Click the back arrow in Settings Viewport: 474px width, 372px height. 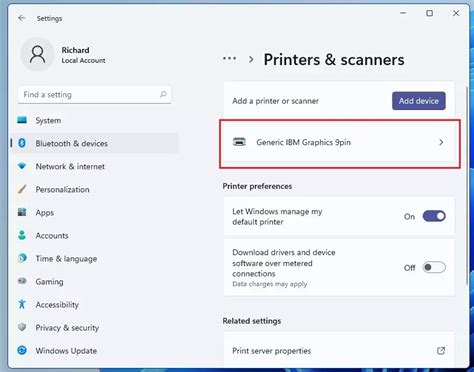click(22, 18)
